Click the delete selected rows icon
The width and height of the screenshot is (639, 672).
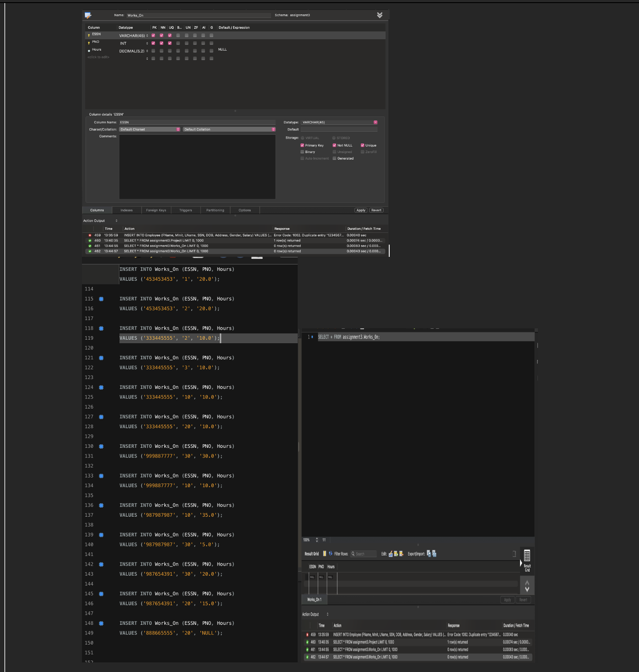402,554
